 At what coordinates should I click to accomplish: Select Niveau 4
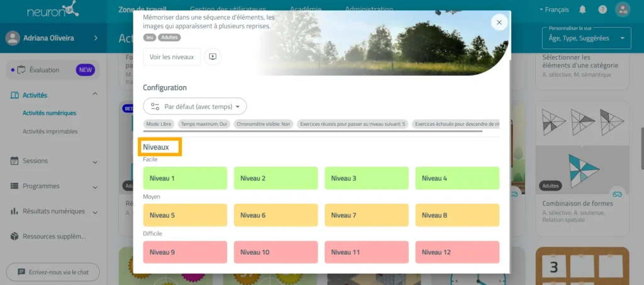pos(457,178)
